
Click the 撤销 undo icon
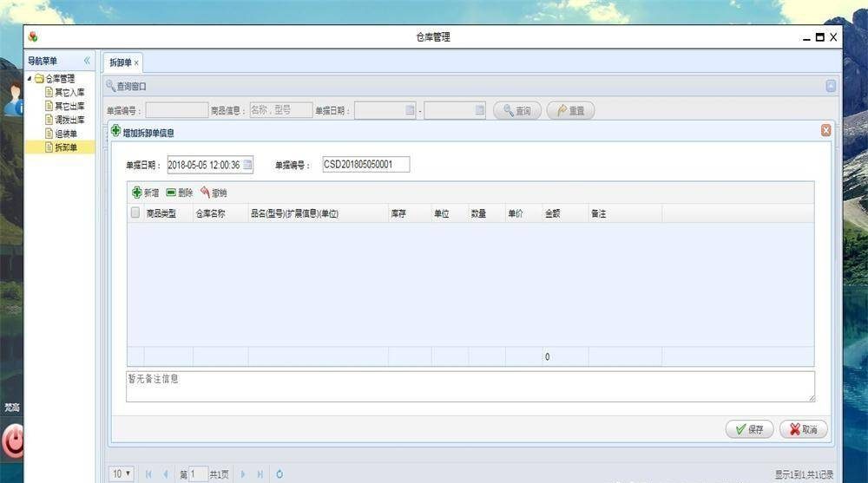(205, 192)
